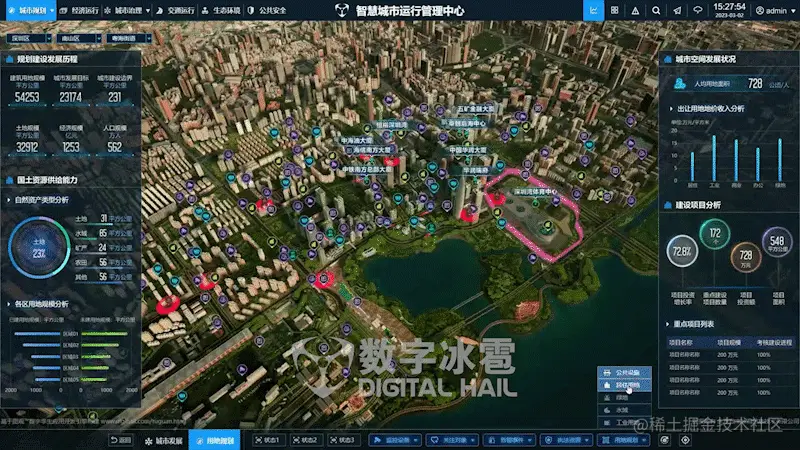The width and height of the screenshot is (800, 450).
Task: Switch to the 交通运行 menu tab
Action: tap(176, 10)
